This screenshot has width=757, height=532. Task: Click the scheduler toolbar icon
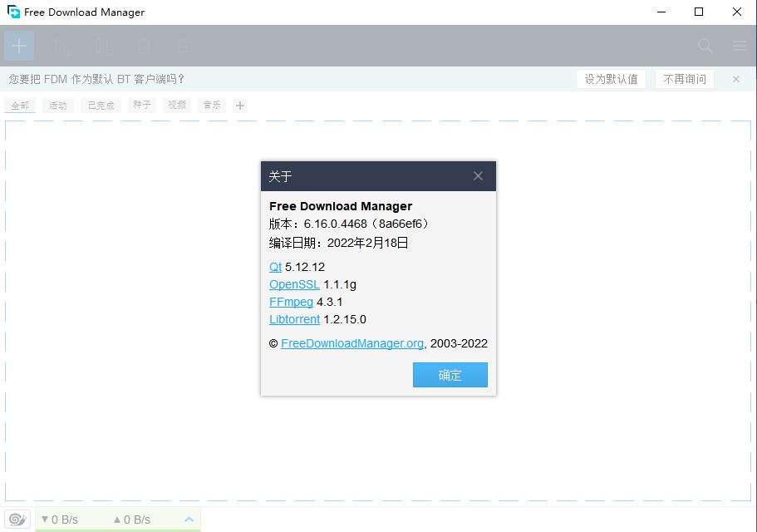click(x=184, y=46)
